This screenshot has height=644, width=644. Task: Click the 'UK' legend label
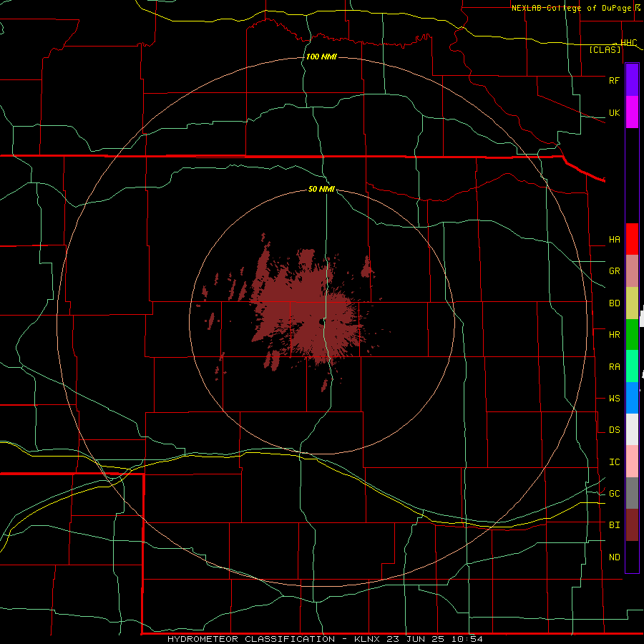[614, 113]
